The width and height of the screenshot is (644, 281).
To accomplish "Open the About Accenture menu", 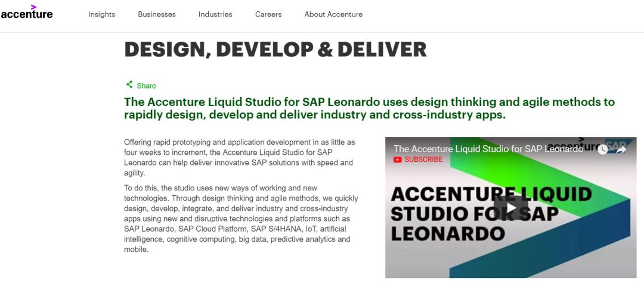I will [x=333, y=14].
